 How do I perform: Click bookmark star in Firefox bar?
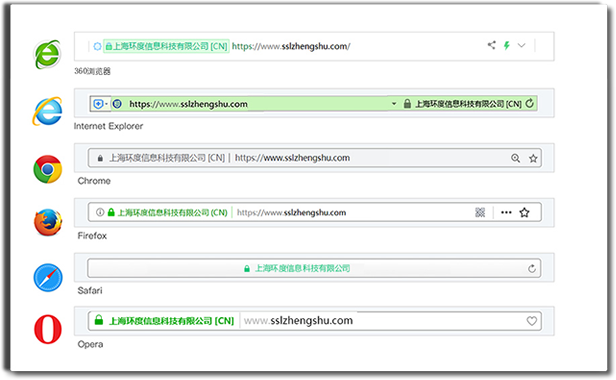pos(524,213)
